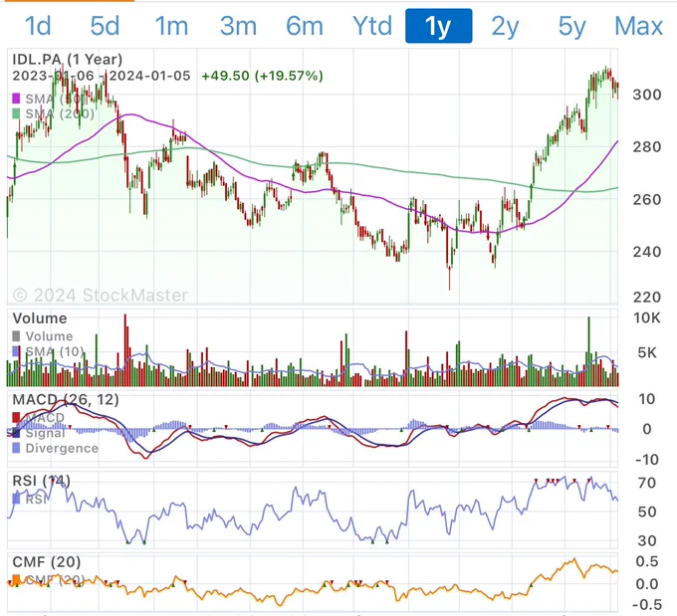Image resolution: width=677 pixels, height=616 pixels.
Task: Click the purple SMA (50) legend swatch
Action: (16, 99)
